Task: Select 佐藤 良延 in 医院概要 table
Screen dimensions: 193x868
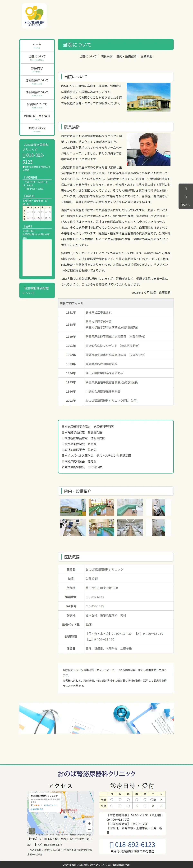Action: 92,579
